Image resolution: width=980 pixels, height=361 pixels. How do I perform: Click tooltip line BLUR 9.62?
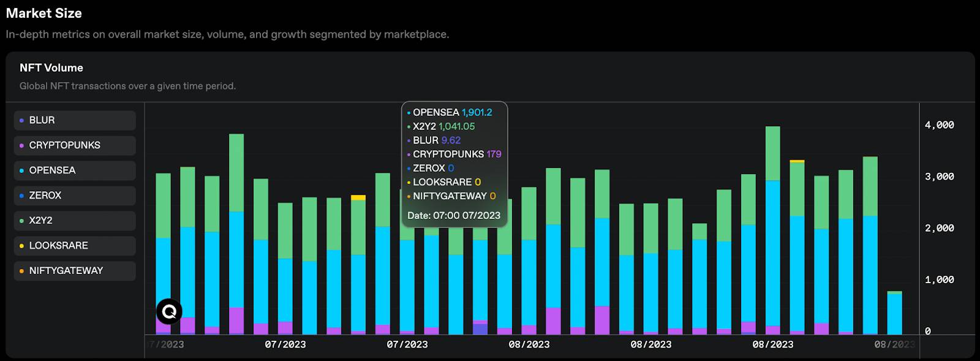tap(434, 140)
